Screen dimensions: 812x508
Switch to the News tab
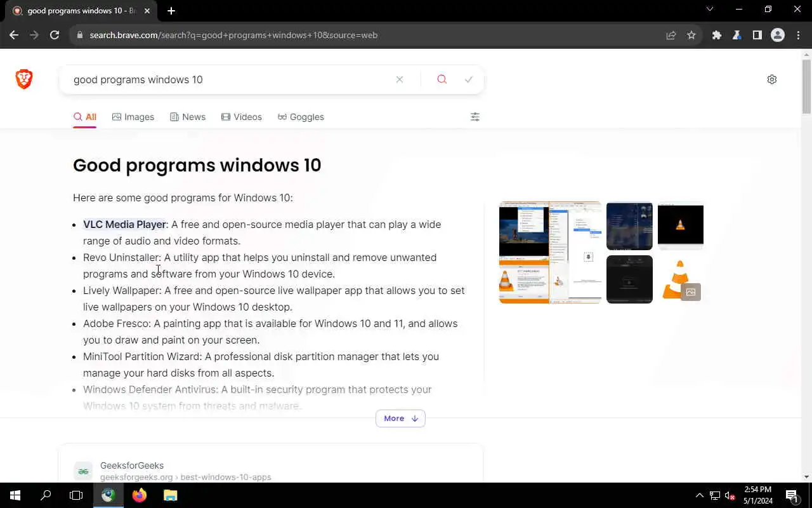click(188, 117)
